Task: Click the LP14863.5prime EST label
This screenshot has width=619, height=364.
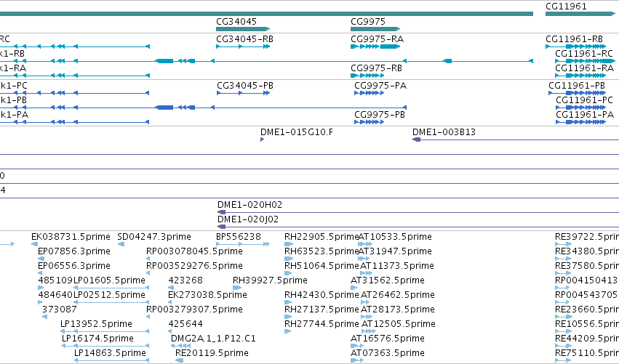Action: point(110,353)
